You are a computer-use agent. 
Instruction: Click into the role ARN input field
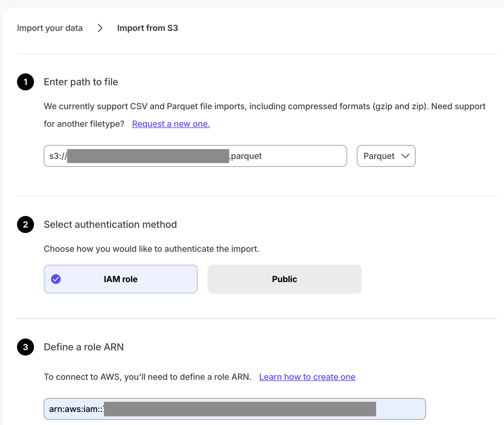click(400, 409)
